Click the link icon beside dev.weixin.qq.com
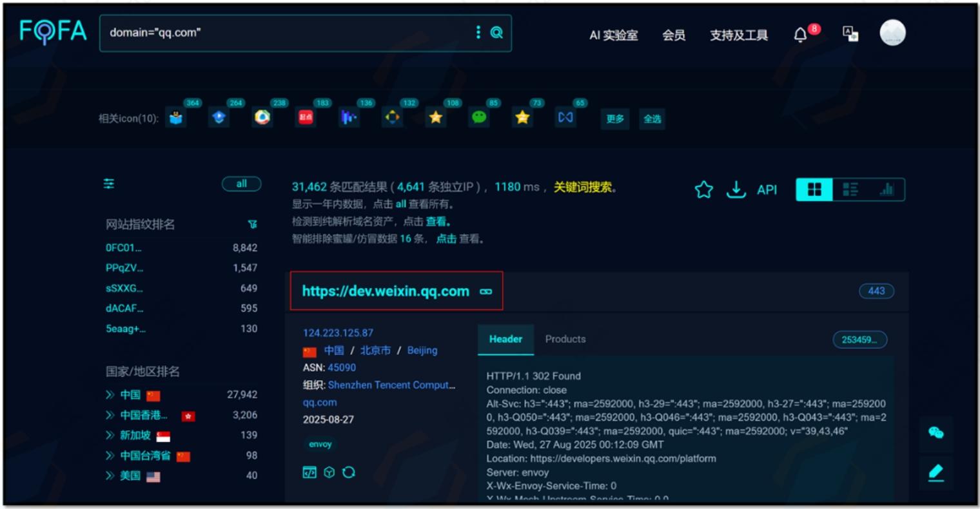The width and height of the screenshot is (980, 509). [x=486, y=292]
